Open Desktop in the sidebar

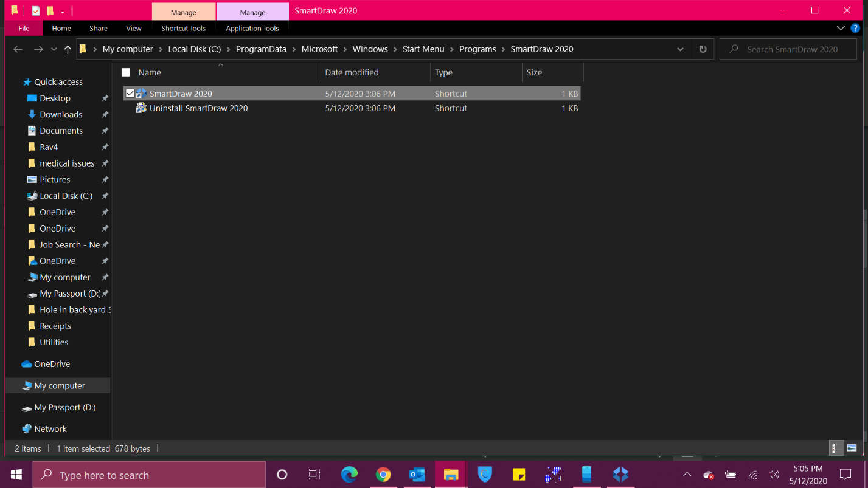pyautogui.click(x=55, y=98)
